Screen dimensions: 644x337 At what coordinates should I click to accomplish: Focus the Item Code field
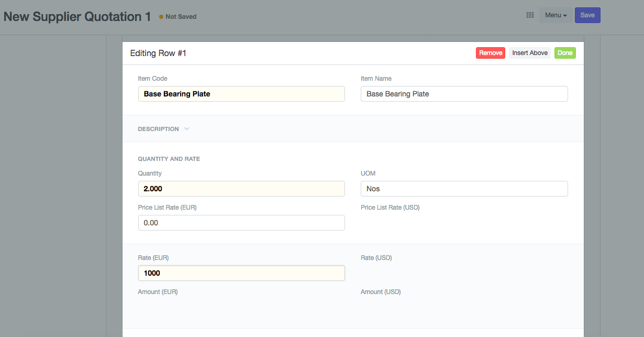(241, 94)
